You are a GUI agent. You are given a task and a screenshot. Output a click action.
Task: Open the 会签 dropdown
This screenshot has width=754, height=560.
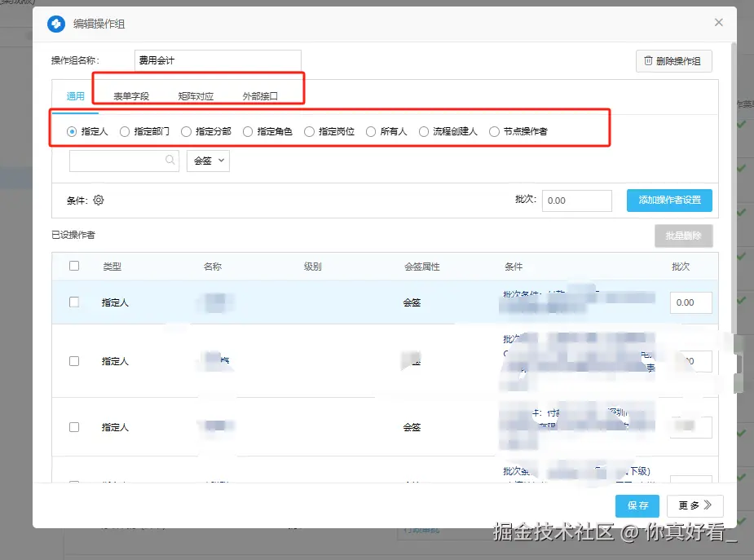click(208, 161)
